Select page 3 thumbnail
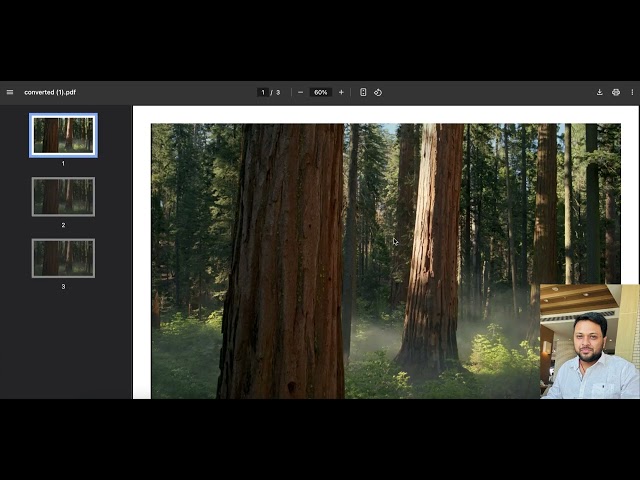The height and width of the screenshot is (480, 640). [x=63, y=258]
